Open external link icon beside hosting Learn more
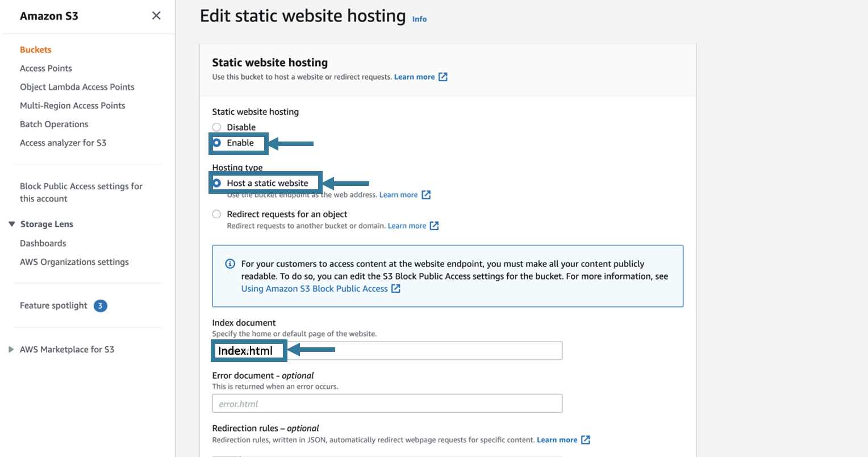Image resolution: width=868 pixels, height=457 pixels. [444, 76]
